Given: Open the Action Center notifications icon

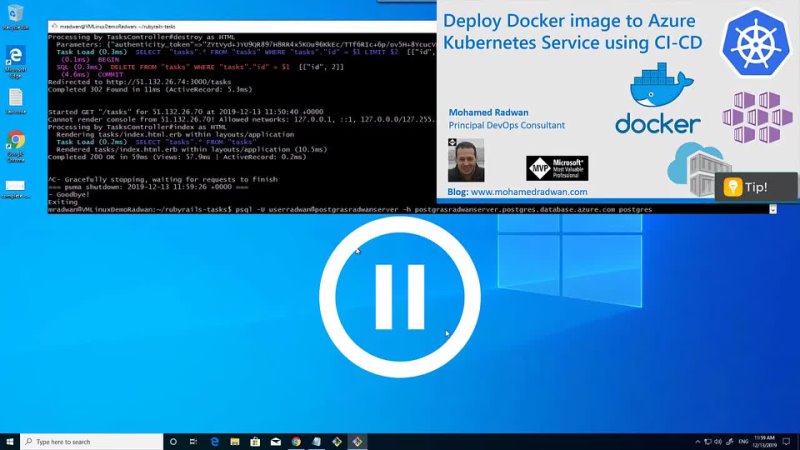Looking at the screenshot, I should (787, 442).
